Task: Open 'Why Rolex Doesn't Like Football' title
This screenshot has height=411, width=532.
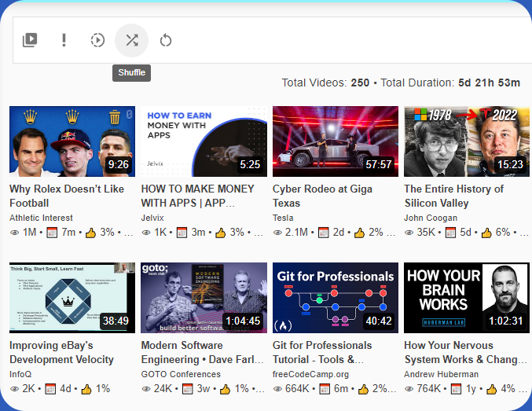Action: tap(67, 196)
